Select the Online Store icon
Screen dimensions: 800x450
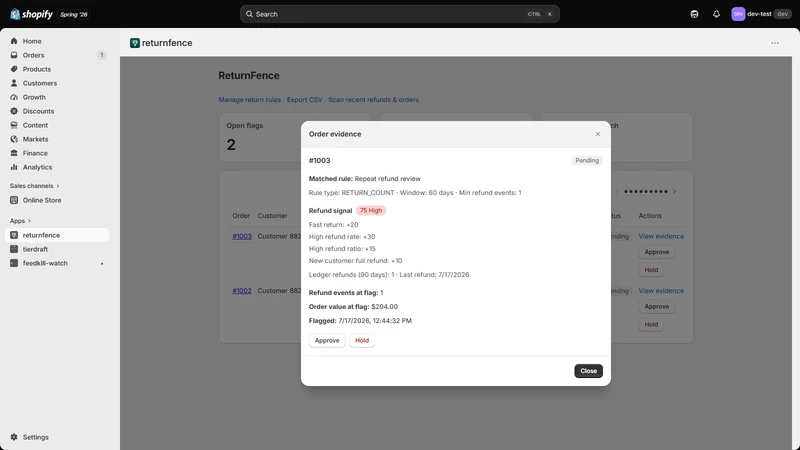14,200
